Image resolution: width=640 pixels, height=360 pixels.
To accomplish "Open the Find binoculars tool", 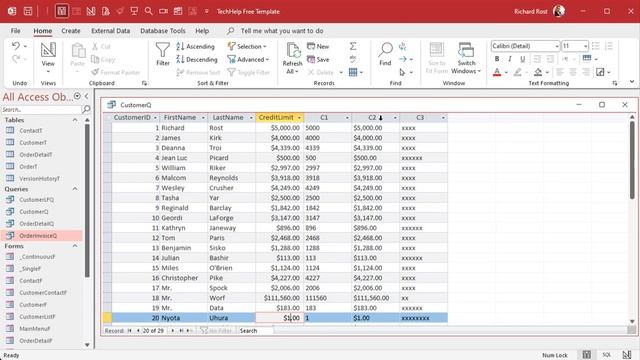I will [385, 54].
